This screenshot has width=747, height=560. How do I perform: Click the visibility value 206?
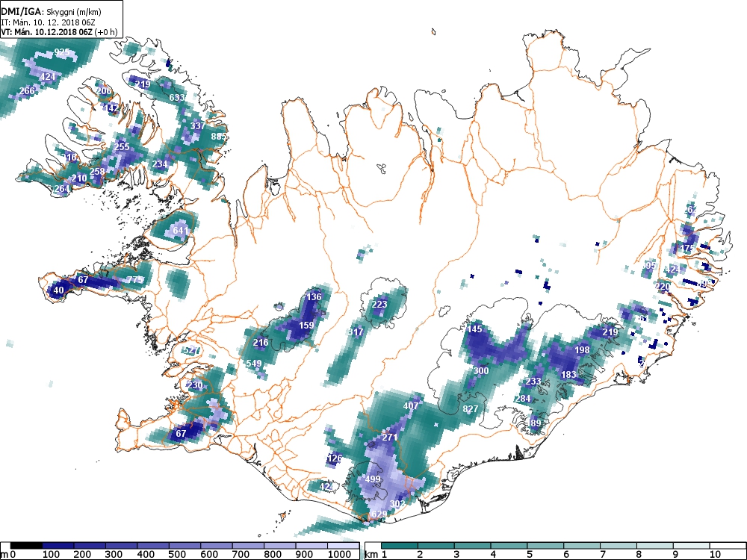coord(104,91)
